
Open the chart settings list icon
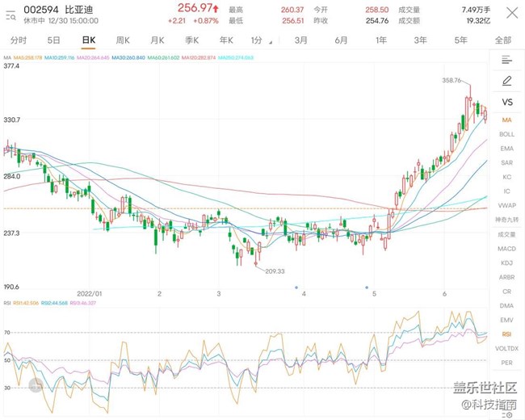[x=506, y=60]
